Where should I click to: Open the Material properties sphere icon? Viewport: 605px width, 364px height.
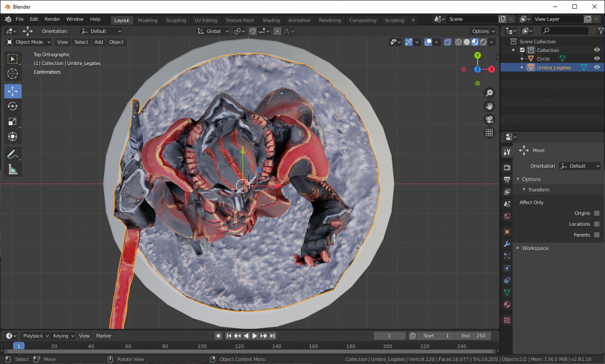506,305
